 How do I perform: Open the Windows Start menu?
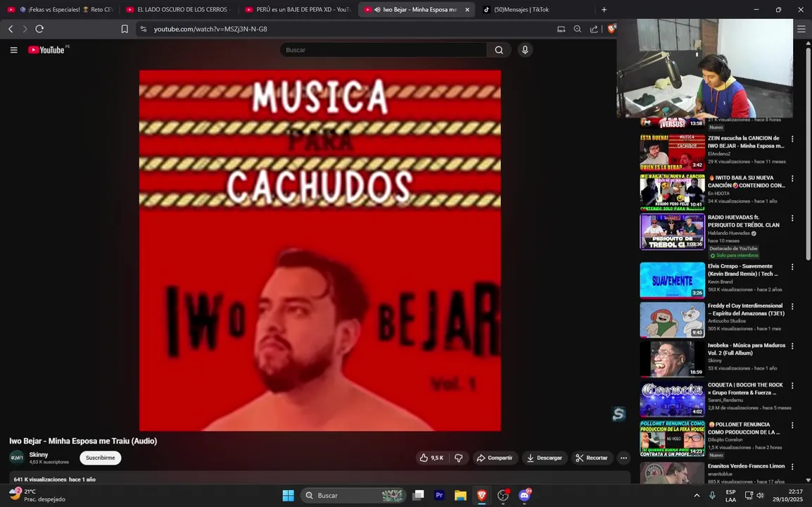(288, 495)
